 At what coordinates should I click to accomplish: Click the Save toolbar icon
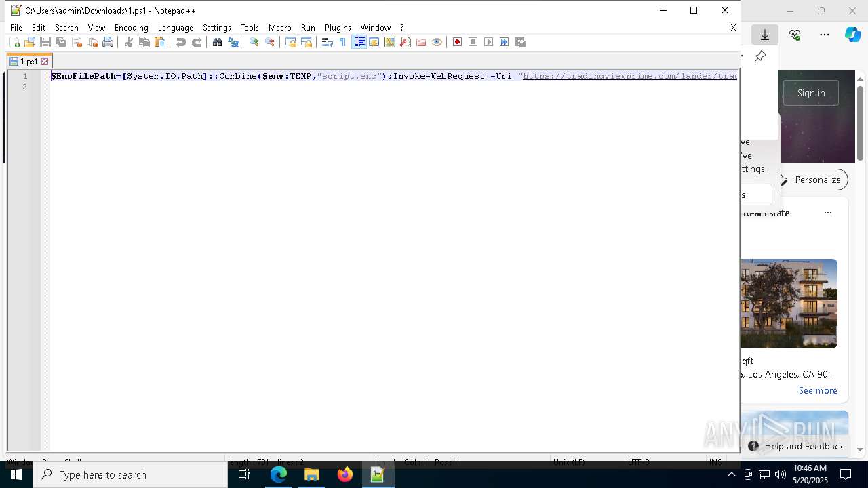click(45, 42)
